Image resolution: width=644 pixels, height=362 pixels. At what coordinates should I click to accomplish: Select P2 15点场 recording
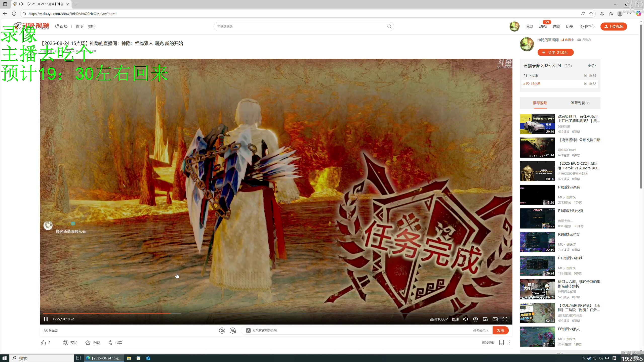point(560,84)
